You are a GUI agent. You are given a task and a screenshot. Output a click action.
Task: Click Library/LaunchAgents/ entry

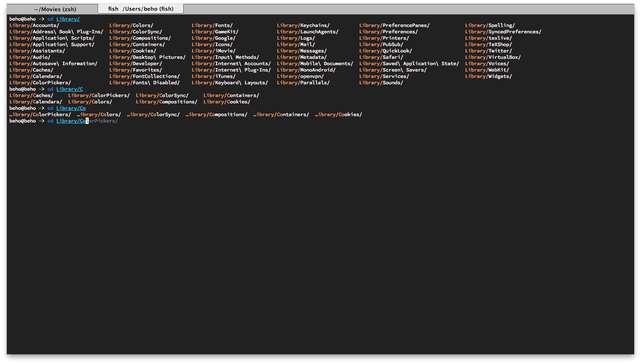click(308, 32)
